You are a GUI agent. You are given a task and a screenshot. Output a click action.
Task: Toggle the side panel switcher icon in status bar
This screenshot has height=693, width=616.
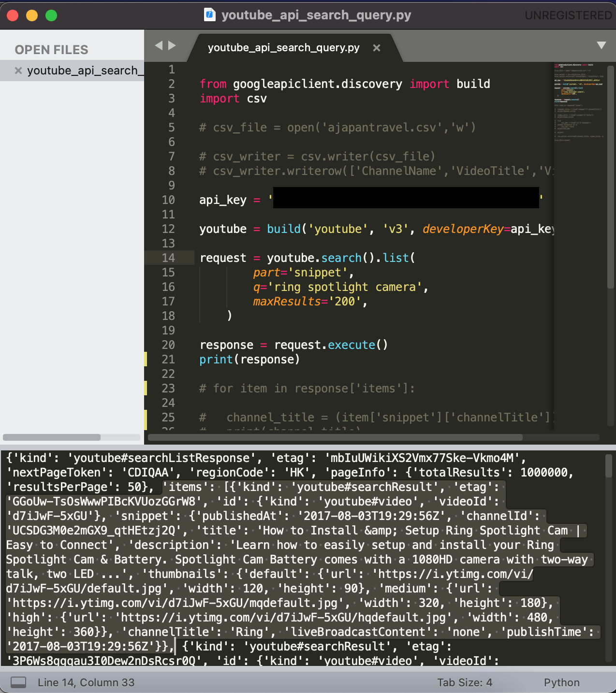pos(18,682)
